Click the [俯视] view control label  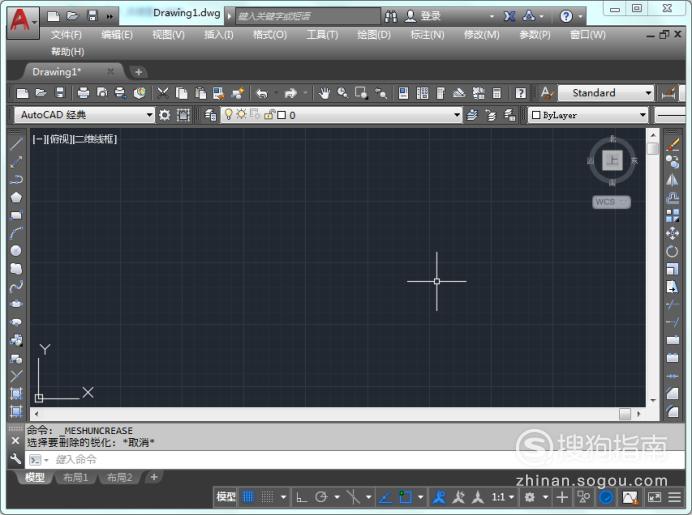[58, 139]
